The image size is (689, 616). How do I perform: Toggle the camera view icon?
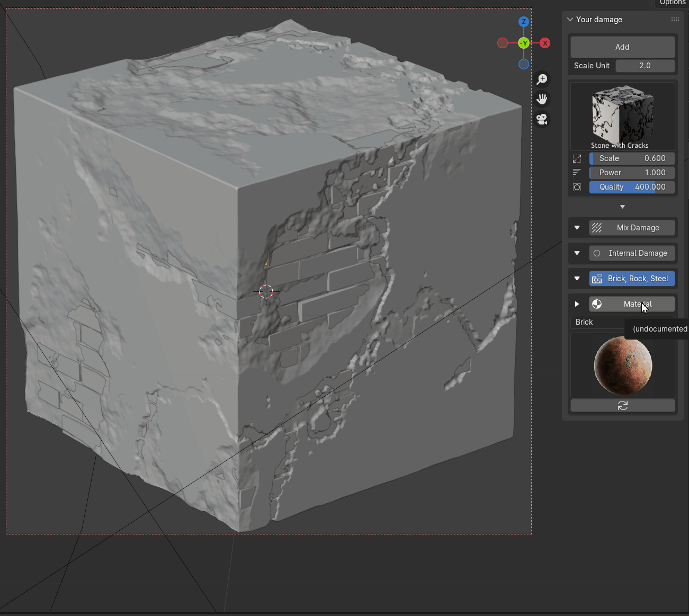[542, 119]
